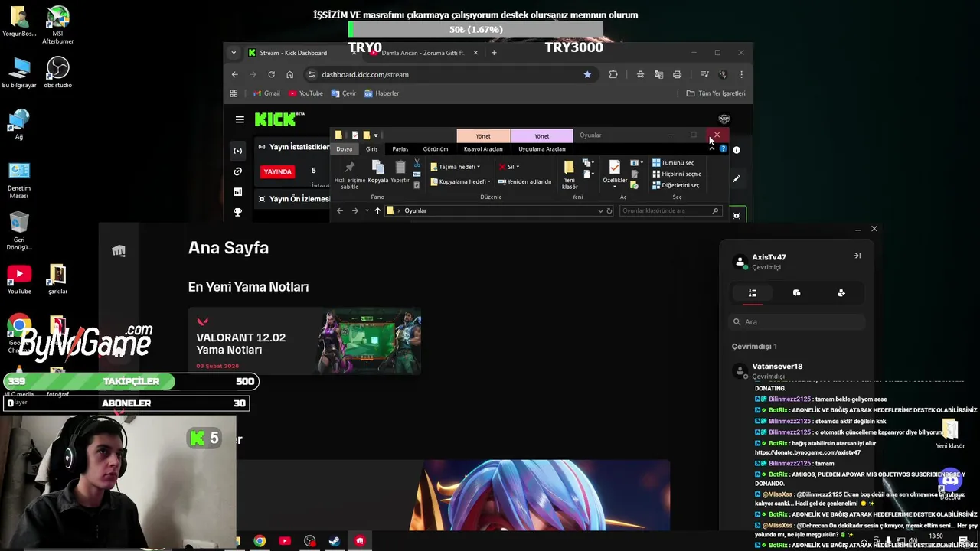Open the add friend icon in Valorant panel
Screen dimensions: 980x551
[x=841, y=293]
